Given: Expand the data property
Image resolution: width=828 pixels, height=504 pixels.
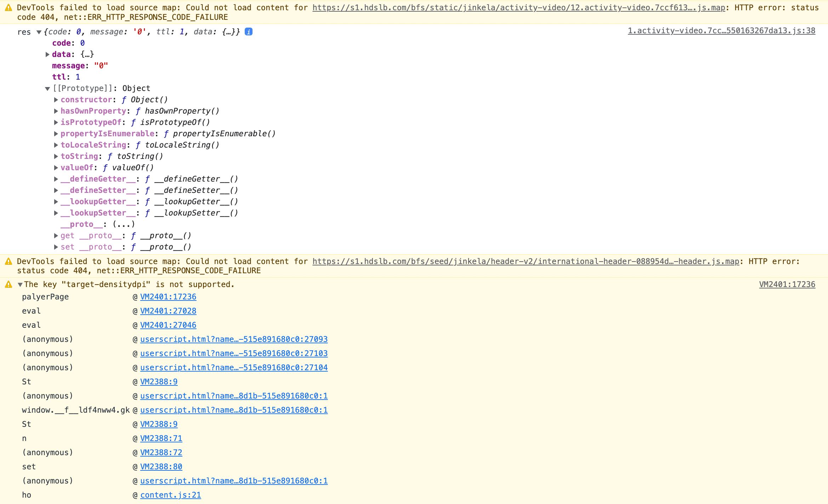Looking at the screenshot, I should (x=47, y=55).
